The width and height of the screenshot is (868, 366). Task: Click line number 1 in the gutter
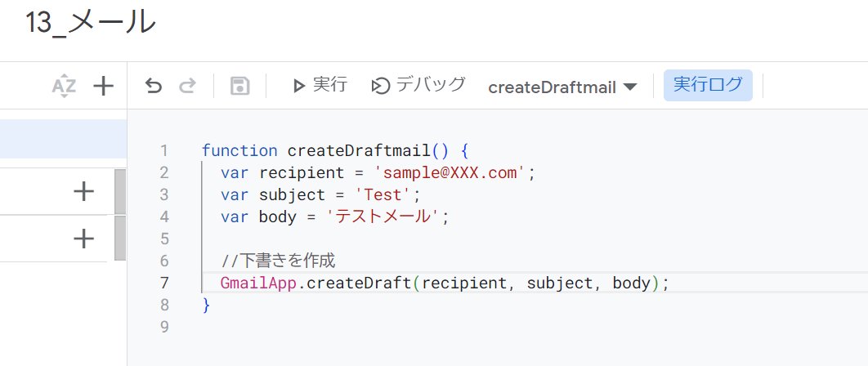click(x=163, y=150)
